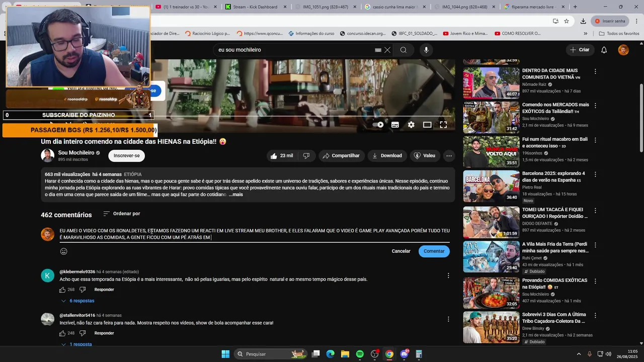This screenshot has width=644, height=362.
Task: Start voice search with the microphone icon
Action: click(426, 50)
